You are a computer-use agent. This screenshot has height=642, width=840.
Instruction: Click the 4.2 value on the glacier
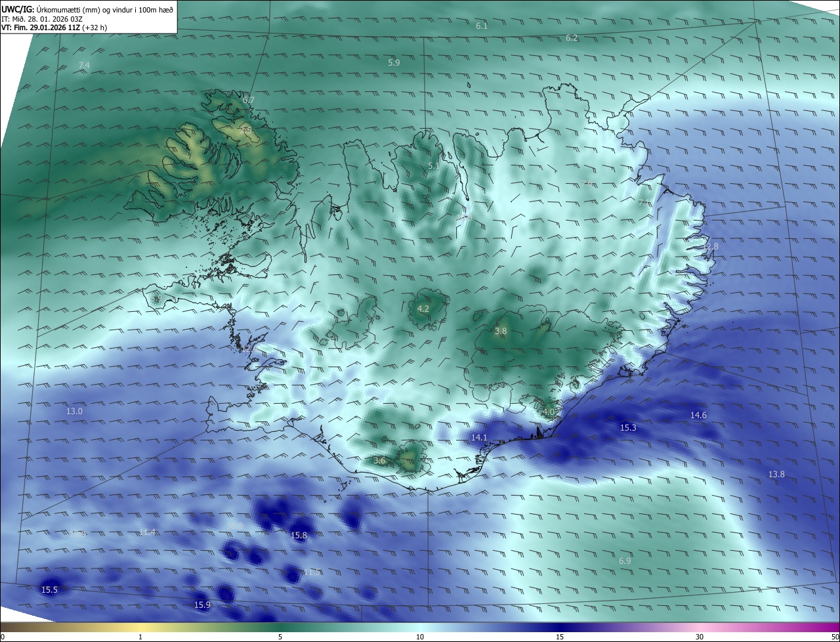coord(423,309)
